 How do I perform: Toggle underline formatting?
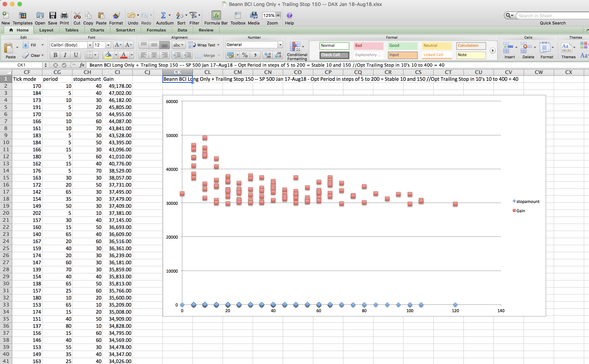click(x=76, y=55)
